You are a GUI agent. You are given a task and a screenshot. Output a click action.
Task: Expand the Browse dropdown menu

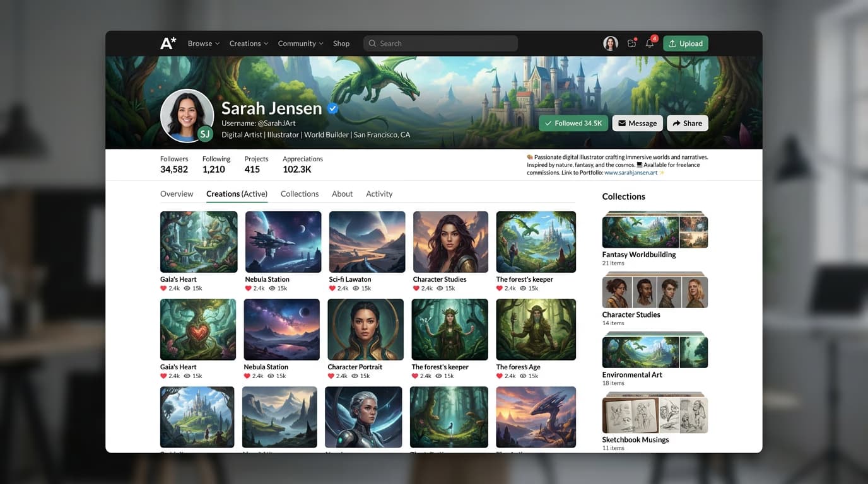pos(203,43)
